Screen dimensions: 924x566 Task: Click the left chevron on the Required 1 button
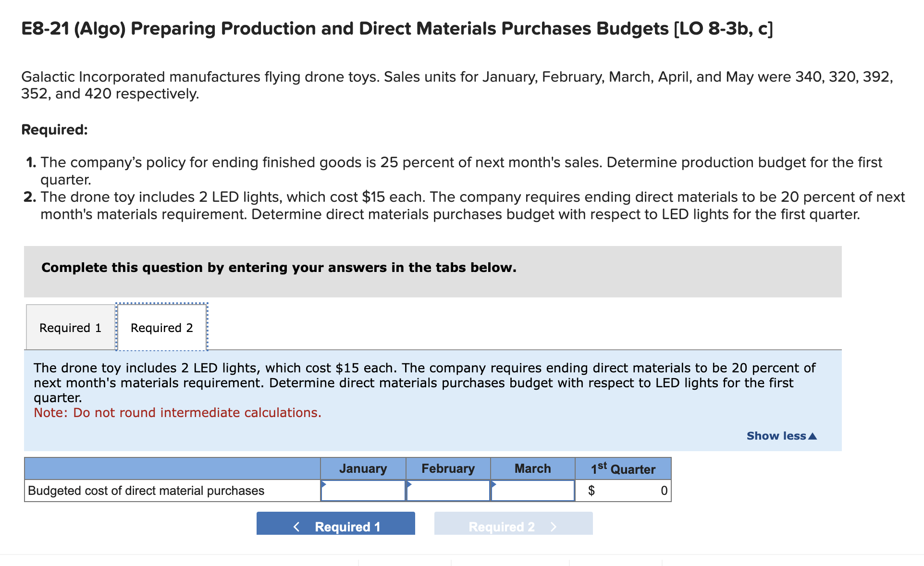[x=296, y=527]
